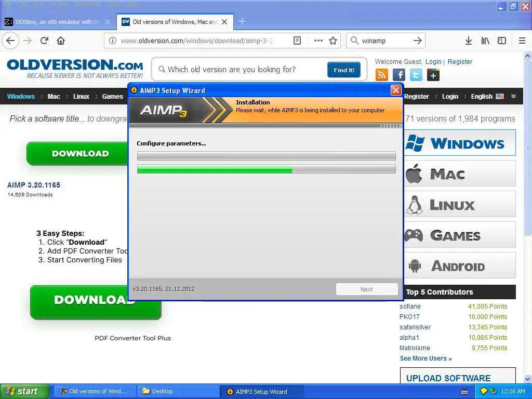Open the library bookshelf icon
The height and width of the screenshot is (399, 532).
coord(485,41)
